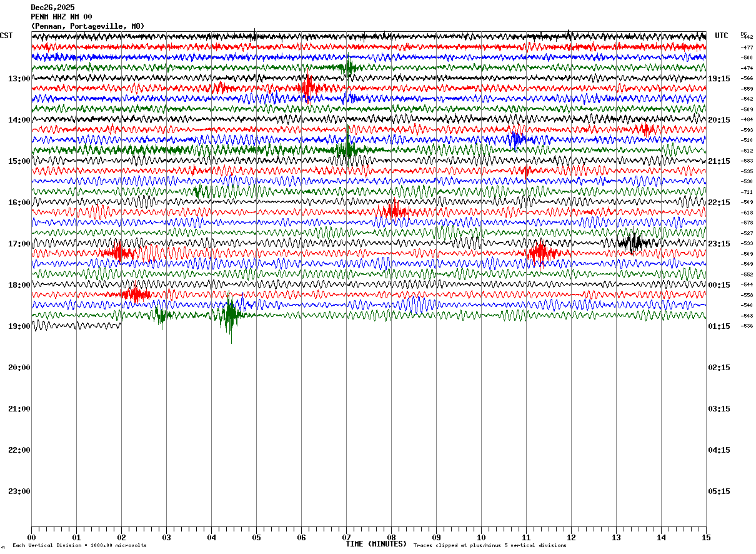Click the DC offset value "-583"

coord(747,161)
